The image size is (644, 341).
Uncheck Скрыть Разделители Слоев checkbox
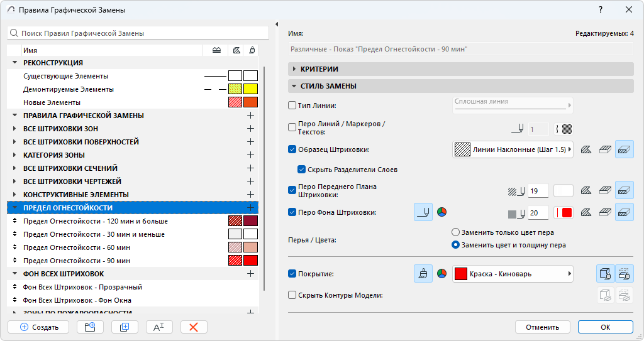[x=301, y=170]
